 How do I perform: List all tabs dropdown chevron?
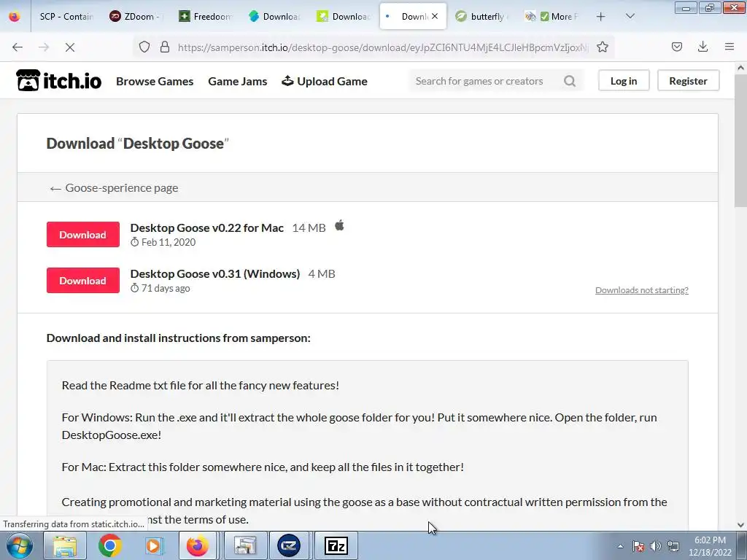[x=630, y=16]
